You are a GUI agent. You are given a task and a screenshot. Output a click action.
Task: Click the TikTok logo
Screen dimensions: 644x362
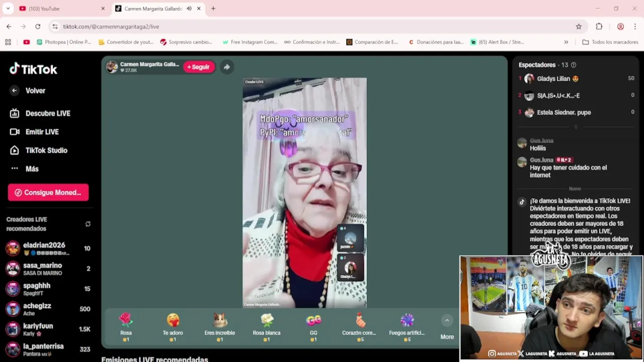[33, 69]
